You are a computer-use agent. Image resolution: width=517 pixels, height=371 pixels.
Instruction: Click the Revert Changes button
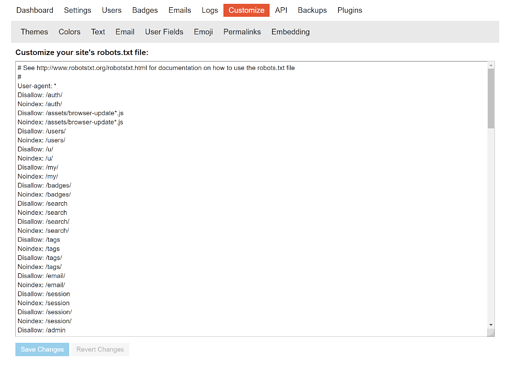100,349
